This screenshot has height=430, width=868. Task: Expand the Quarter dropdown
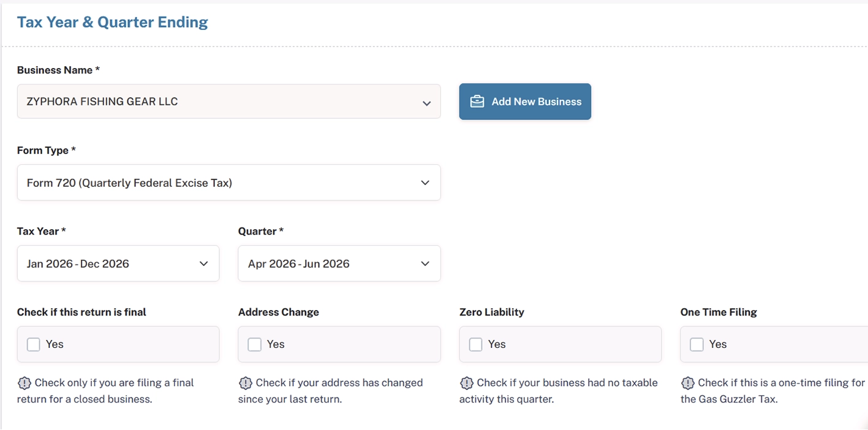[x=339, y=263]
